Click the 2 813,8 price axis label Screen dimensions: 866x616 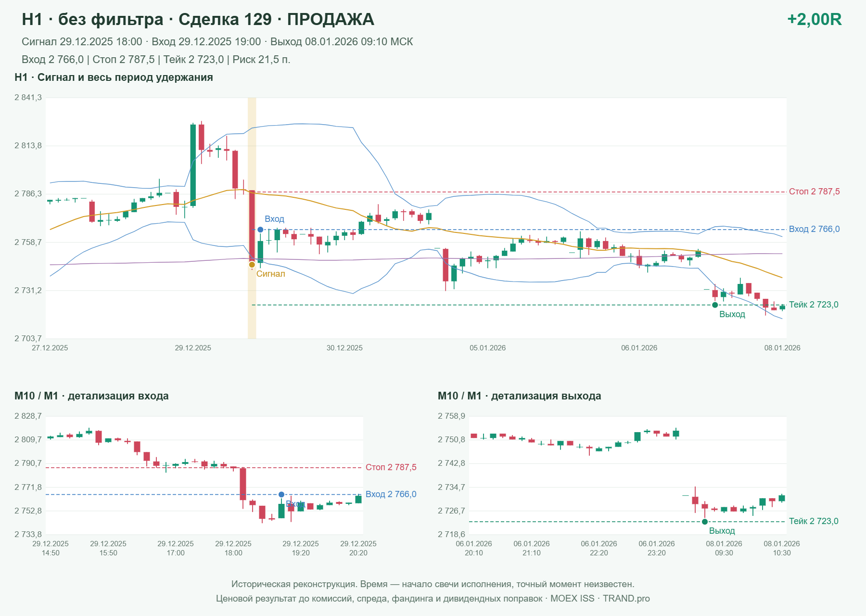point(28,146)
